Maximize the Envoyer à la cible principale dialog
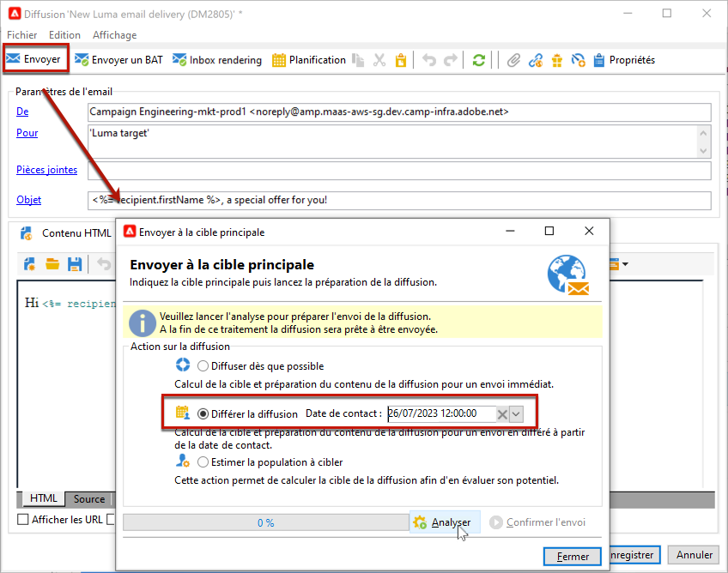The width and height of the screenshot is (728, 573). (x=549, y=231)
